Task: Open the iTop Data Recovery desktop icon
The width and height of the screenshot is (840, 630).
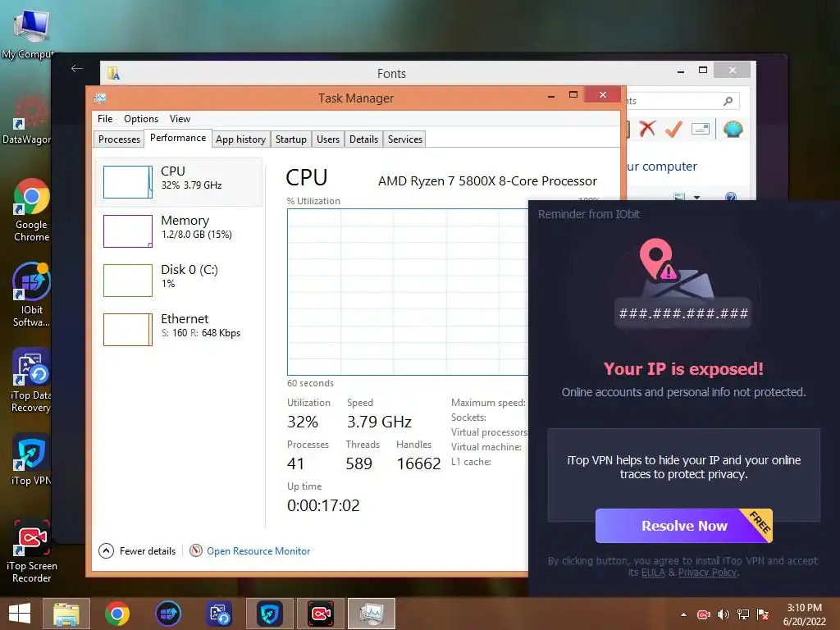Action: tap(31, 381)
